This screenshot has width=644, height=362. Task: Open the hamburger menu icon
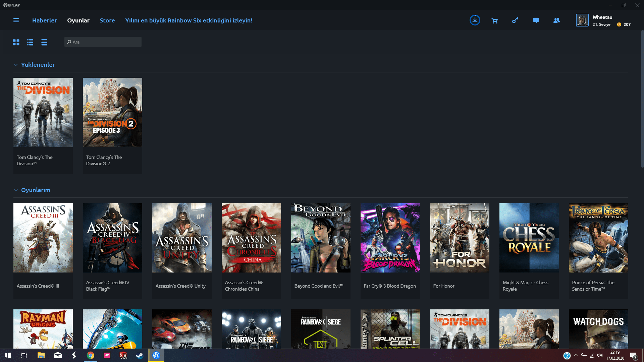pos(16,20)
